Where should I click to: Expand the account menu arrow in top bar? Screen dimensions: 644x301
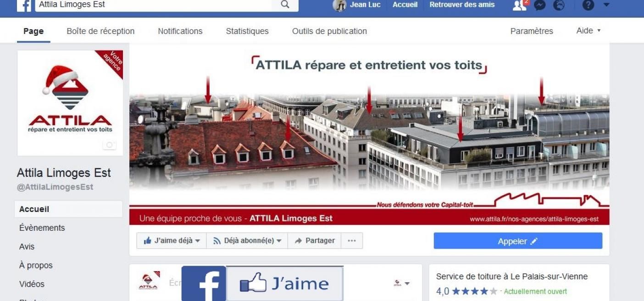click(606, 5)
